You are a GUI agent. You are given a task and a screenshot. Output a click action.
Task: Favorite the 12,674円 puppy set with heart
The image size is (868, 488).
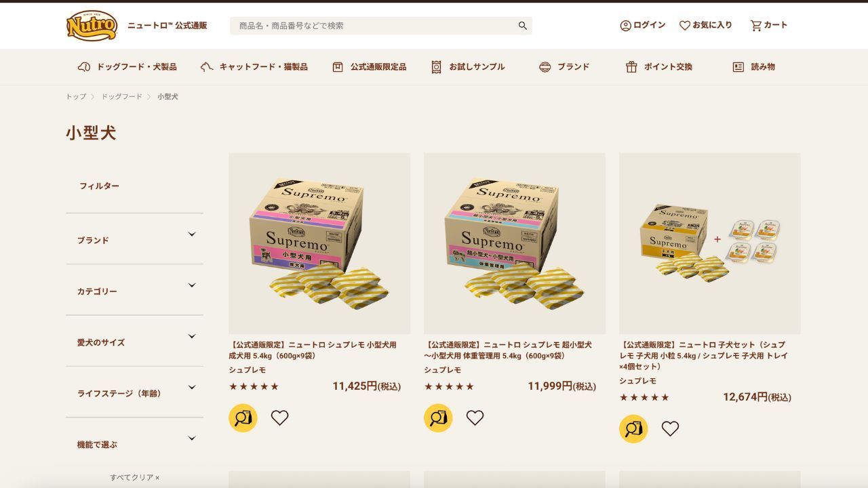671,429
